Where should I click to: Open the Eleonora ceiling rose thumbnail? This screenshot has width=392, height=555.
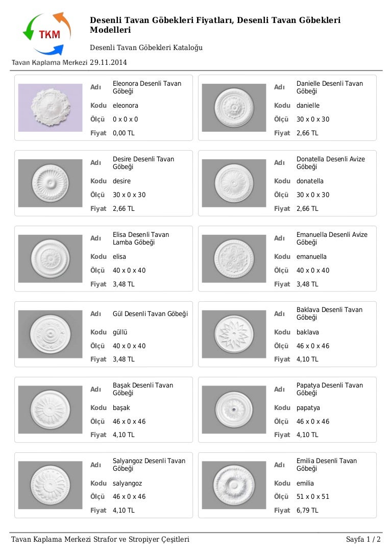pyautogui.click(x=50, y=108)
